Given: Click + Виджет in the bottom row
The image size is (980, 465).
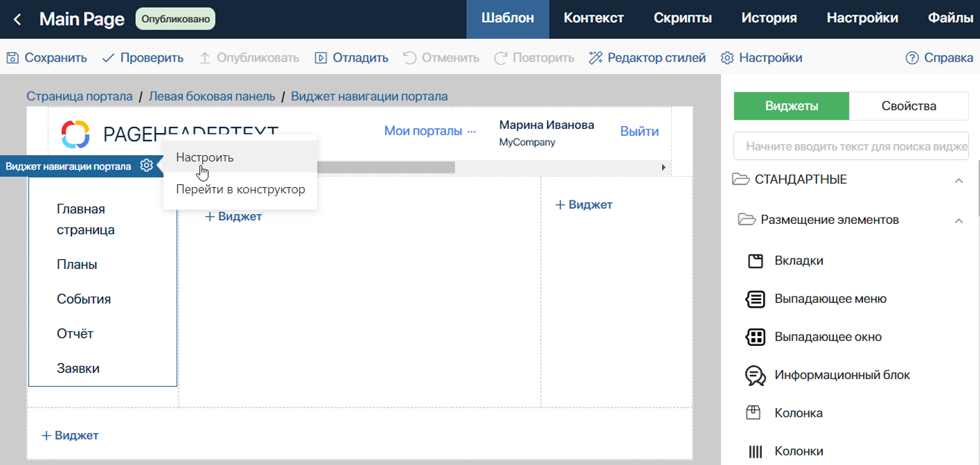Looking at the screenshot, I should [x=70, y=435].
